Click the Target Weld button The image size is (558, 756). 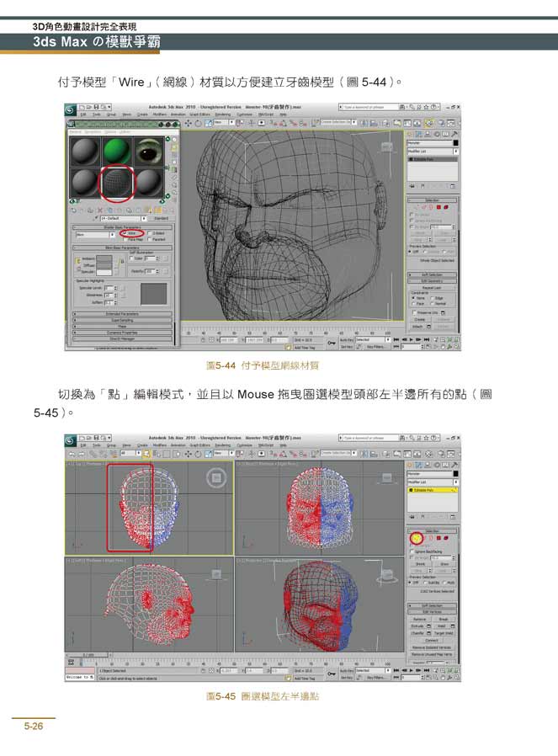[444, 633]
